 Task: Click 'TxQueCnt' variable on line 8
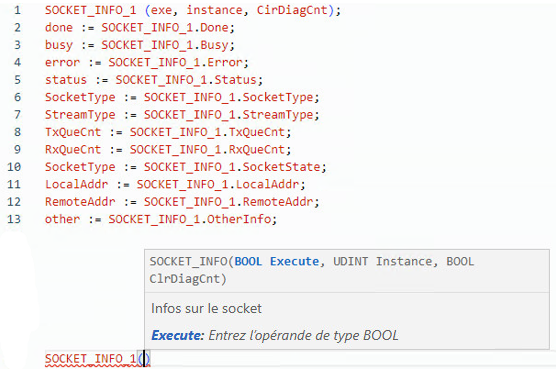click(73, 132)
